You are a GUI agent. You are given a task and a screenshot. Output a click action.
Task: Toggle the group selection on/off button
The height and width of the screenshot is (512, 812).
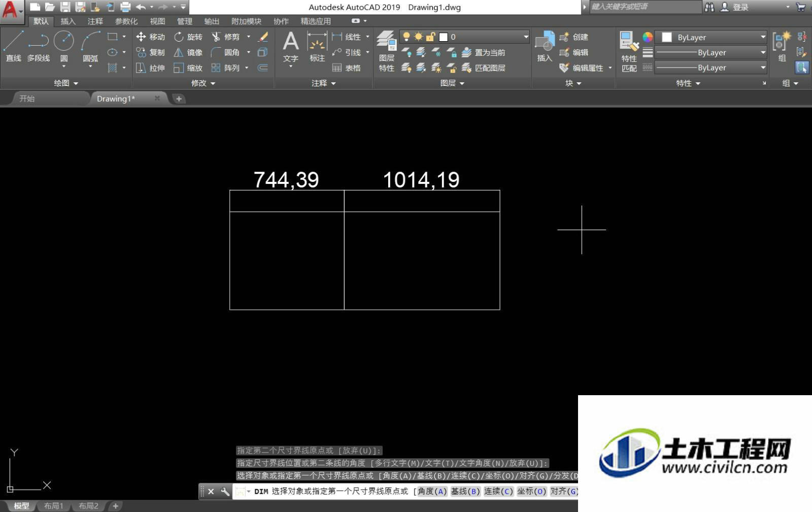[802, 68]
